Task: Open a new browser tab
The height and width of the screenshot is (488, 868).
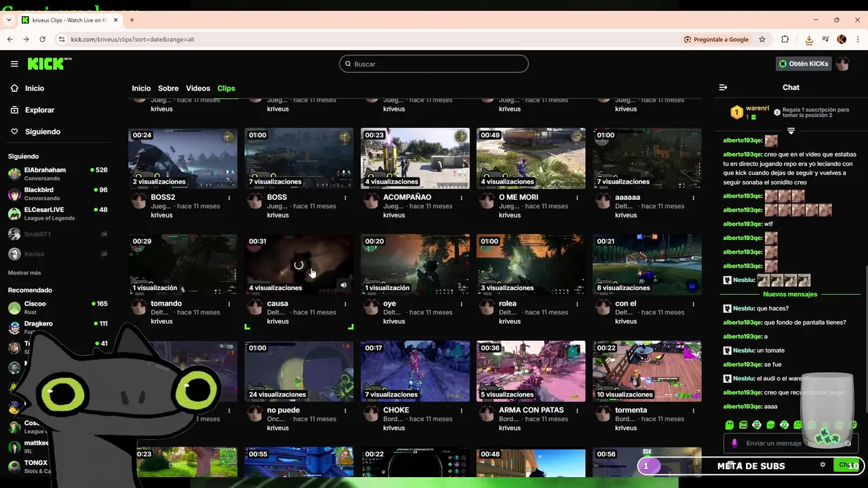Action: (132, 20)
